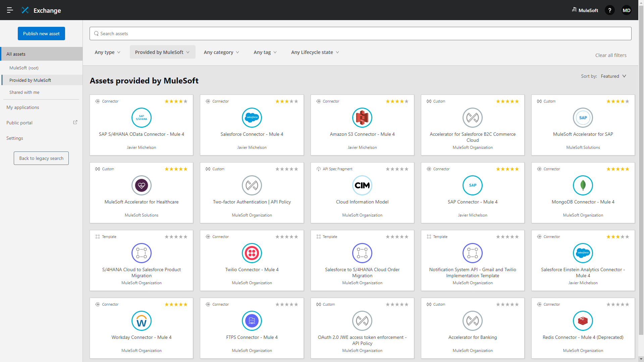The image size is (644, 362).
Task: Click the Back to legacy search button
Action: (41, 158)
